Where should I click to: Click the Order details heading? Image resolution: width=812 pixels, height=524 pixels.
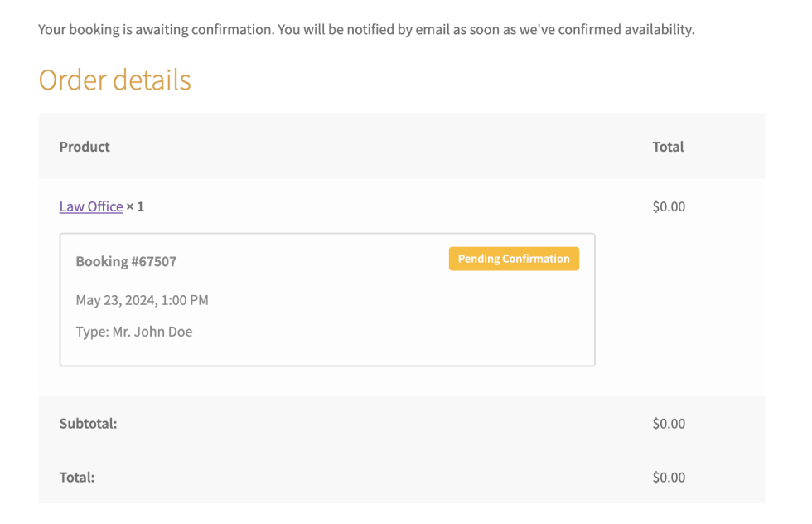click(x=114, y=80)
